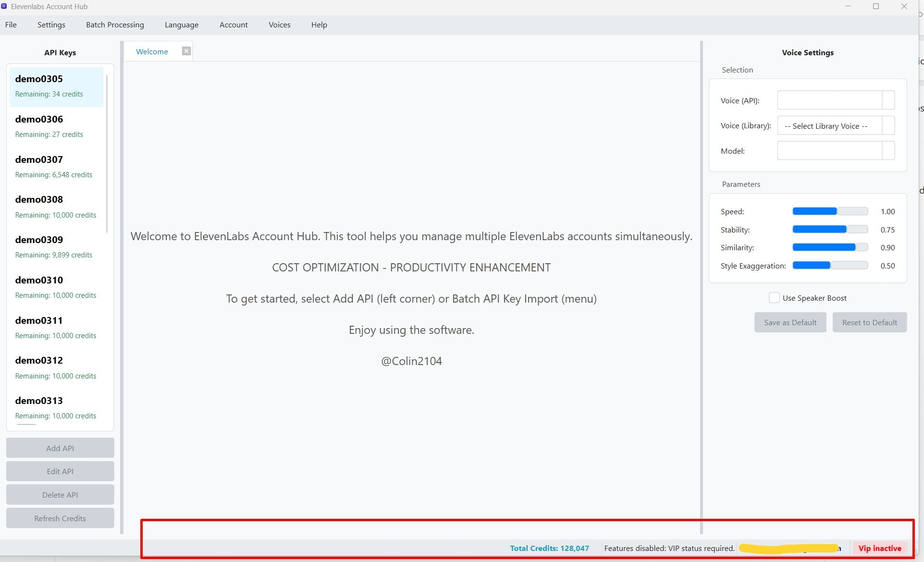Click the Elevenlabs Account Hub app icon
924x562 pixels.
click(4, 6)
